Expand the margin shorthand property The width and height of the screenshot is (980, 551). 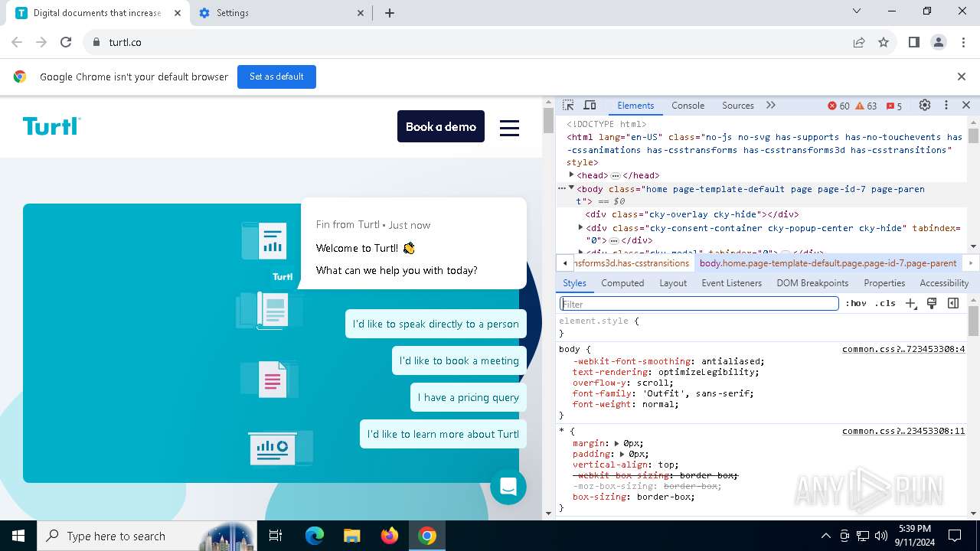click(x=617, y=443)
